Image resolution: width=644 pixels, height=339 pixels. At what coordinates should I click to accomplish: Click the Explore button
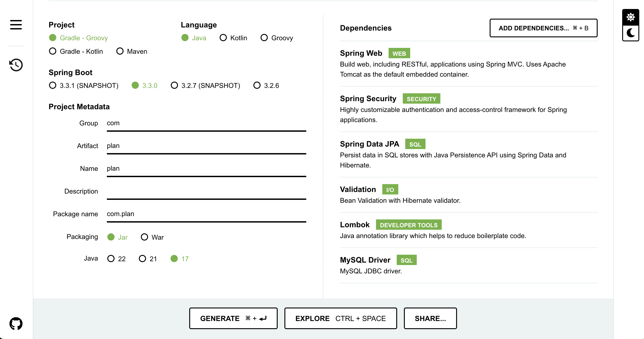click(x=340, y=318)
